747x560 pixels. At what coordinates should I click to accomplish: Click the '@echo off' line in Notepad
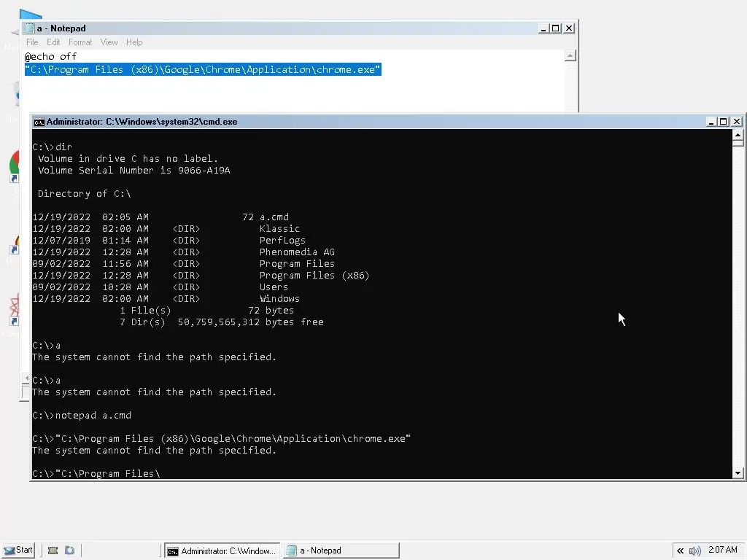click(50, 57)
